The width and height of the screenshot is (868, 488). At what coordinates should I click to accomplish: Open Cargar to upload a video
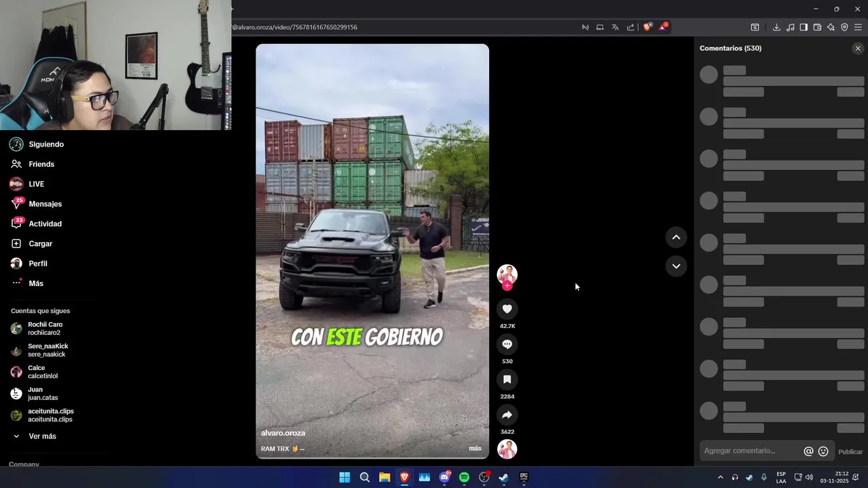40,243
